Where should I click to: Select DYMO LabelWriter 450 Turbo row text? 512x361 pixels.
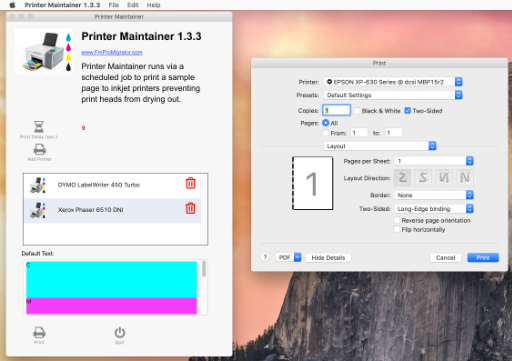pos(99,185)
